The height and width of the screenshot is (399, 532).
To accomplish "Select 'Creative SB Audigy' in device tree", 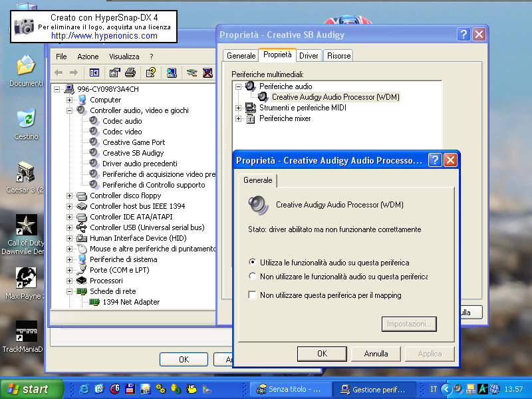I will [133, 153].
